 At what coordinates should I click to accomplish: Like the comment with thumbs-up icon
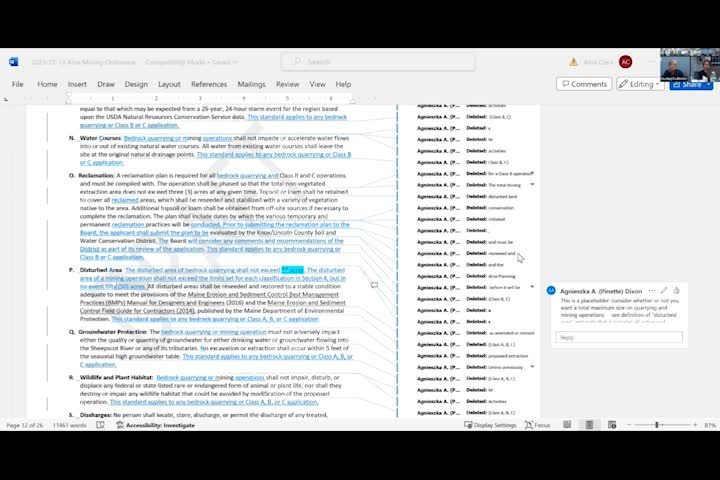[x=676, y=291]
